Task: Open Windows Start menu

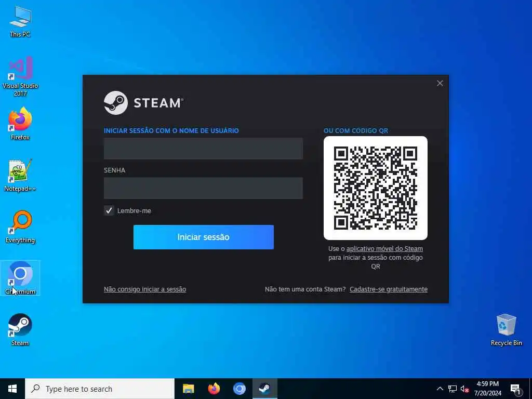Action: coord(12,389)
